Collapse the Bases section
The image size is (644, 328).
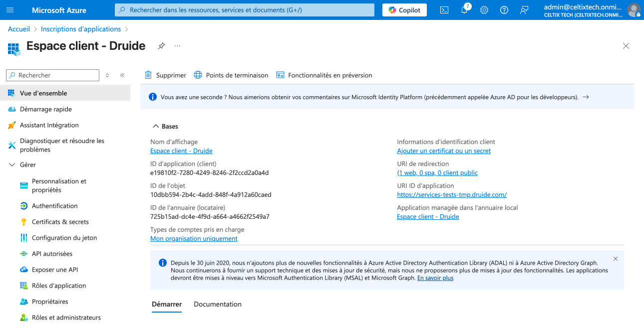point(156,127)
